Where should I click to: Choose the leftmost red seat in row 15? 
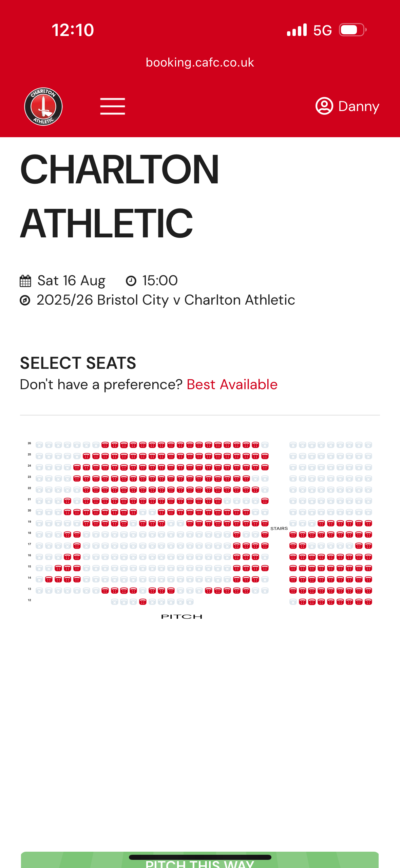(58, 568)
